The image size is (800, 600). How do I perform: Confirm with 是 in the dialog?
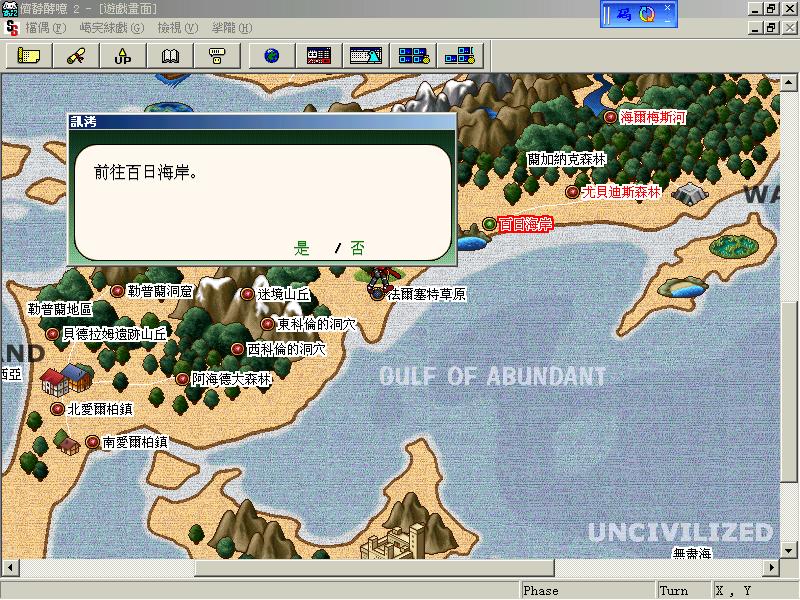(302, 248)
